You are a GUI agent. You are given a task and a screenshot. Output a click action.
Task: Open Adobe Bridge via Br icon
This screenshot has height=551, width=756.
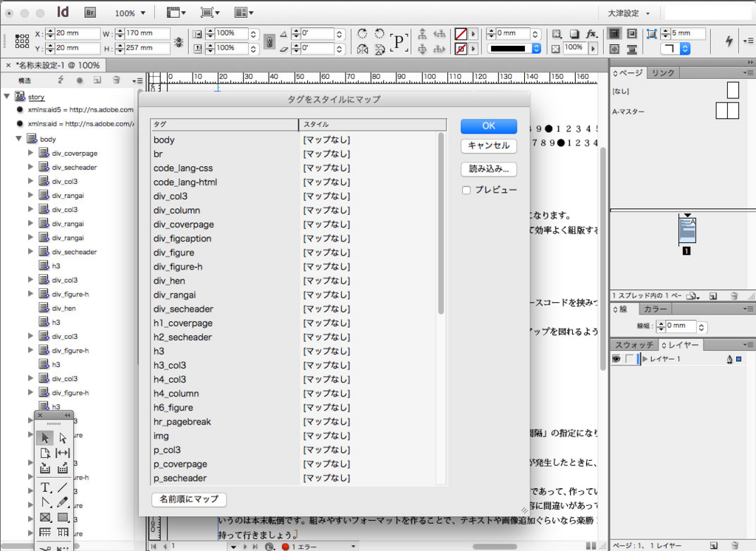[x=90, y=13]
